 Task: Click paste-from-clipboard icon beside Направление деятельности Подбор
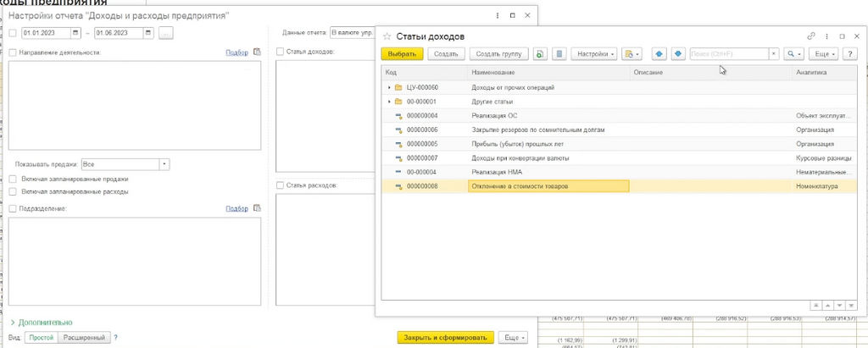click(x=257, y=52)
